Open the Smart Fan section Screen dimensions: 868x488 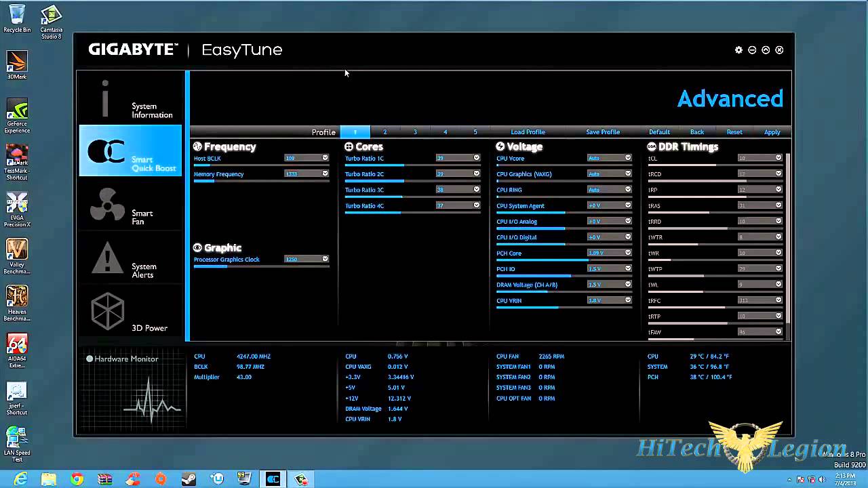point(130,205)
